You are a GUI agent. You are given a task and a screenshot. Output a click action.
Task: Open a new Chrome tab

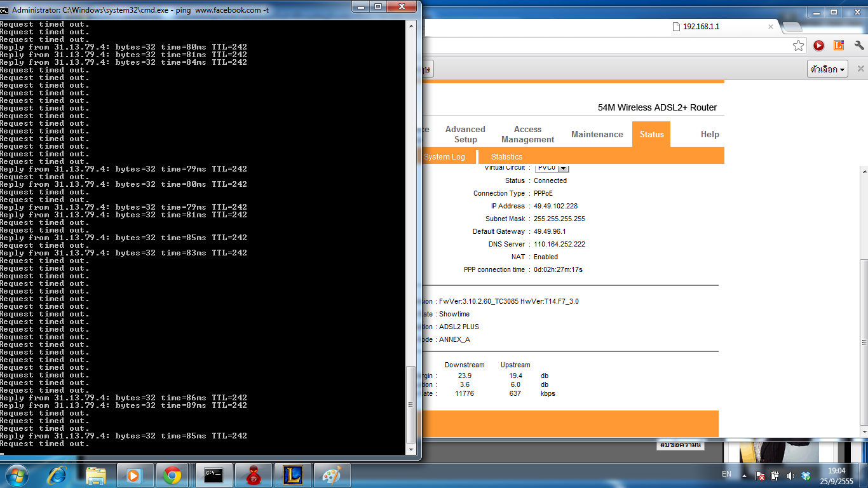click(792, 27)
